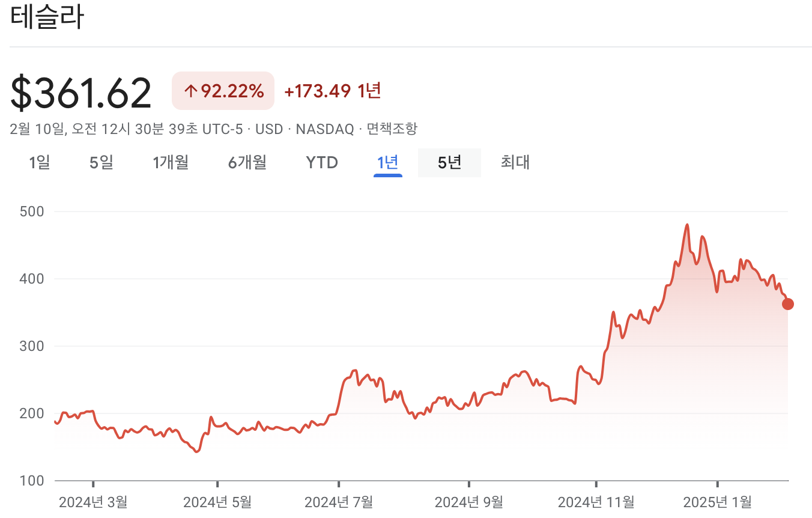Switch to the 1일 time range tab
Image resolution: width=812 pixels, height=518 pixels.
(x=39, y=162)
